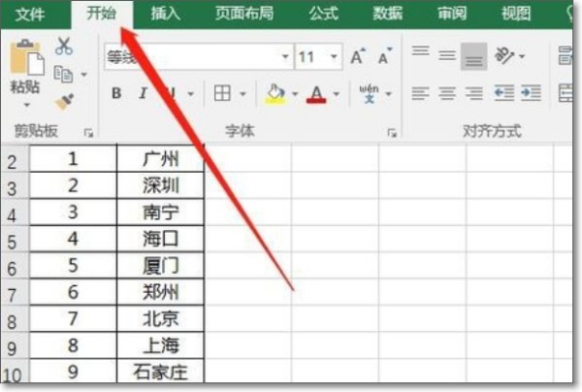Expand the text orientation dropdown arrow
The width and height of the screenshot is (582, 392).
(x=522, y=57)
